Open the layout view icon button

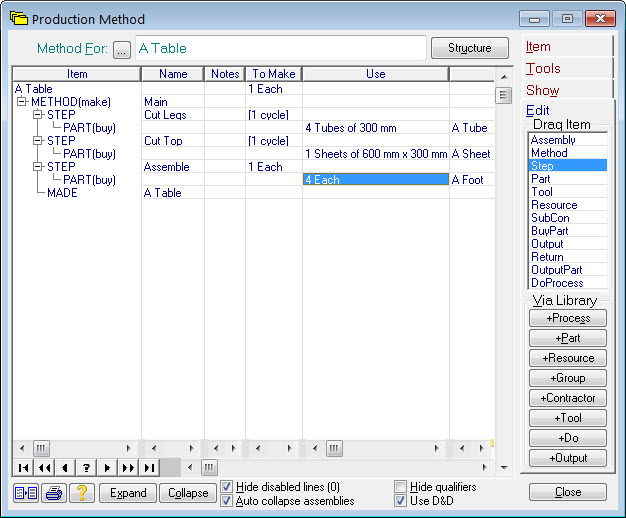point(26,493)
